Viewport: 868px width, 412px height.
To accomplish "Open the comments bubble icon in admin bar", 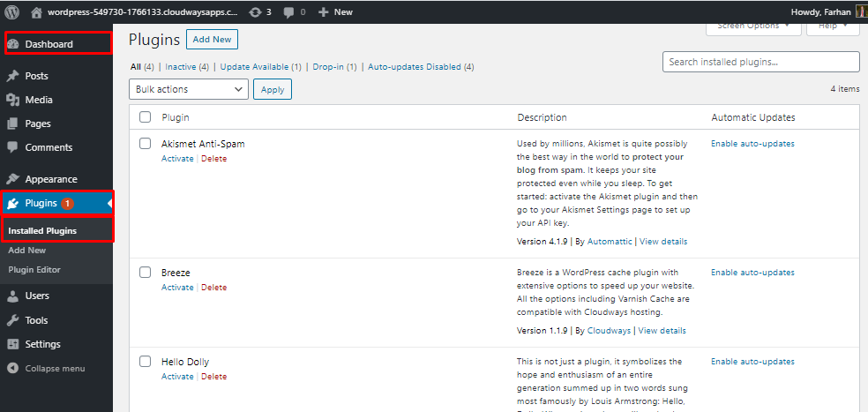I will (x=288, y=11).
